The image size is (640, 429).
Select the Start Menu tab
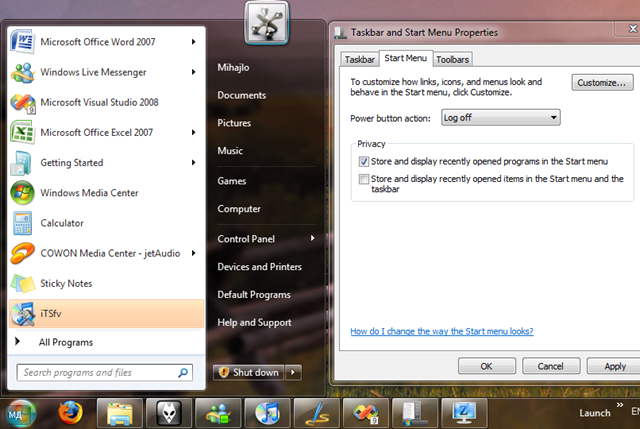coord(406,58)
